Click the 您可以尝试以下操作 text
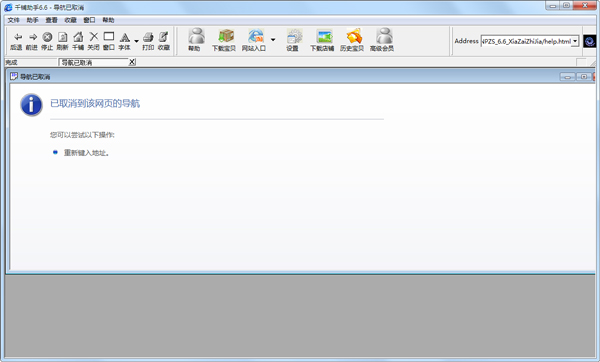 [82, 135]
